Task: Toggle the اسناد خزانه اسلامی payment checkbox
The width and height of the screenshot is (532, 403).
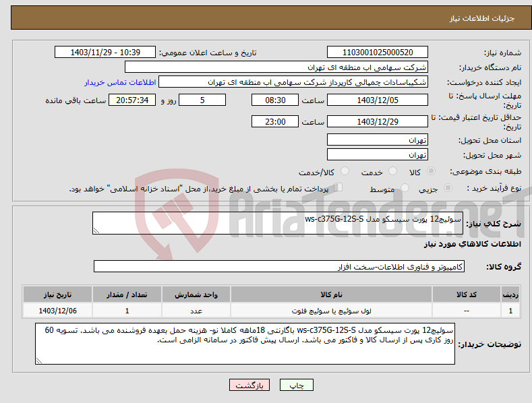Action: (x=338, y=187)
